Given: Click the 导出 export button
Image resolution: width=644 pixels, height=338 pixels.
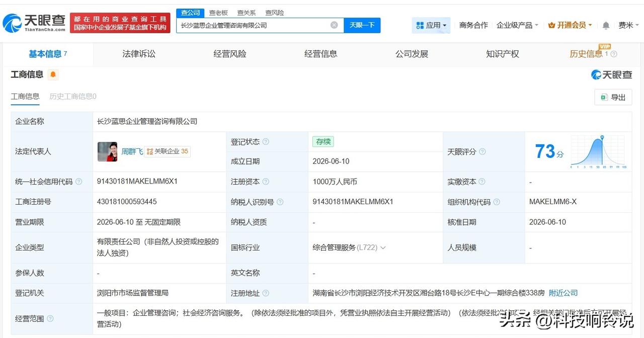Looking at the screenshot, I should point(613,97).
